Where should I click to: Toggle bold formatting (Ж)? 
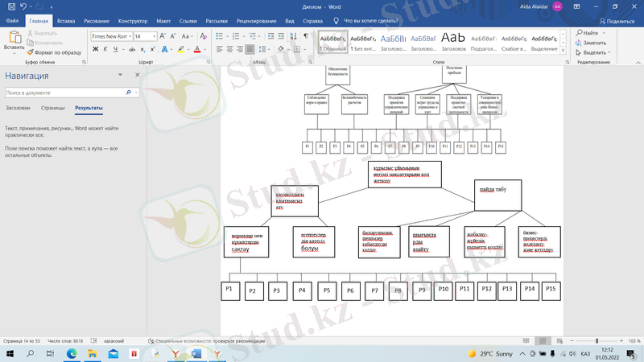click(95, 49)
